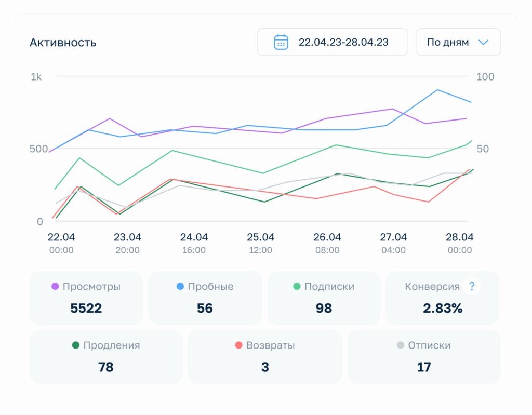The height and width of the screenshot is (415, 532).
Task: Expand the 'По дням' dropdown chevron
Action: coord(483,42)
